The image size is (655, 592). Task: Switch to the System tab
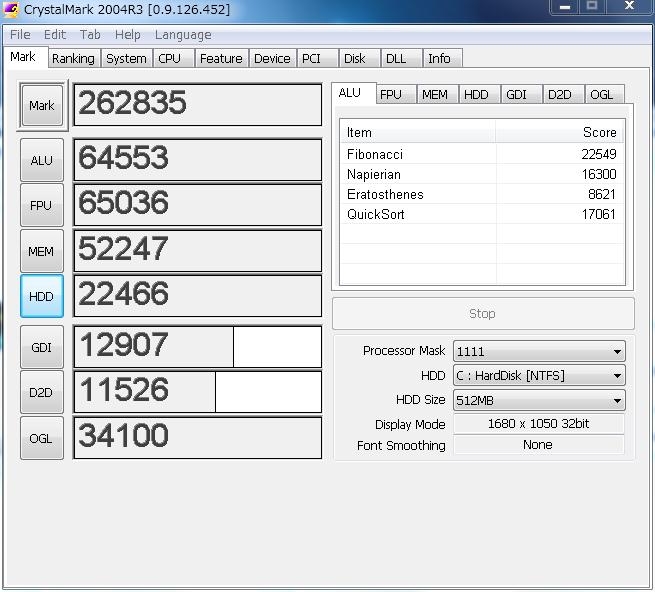click(x=126, y=58)
